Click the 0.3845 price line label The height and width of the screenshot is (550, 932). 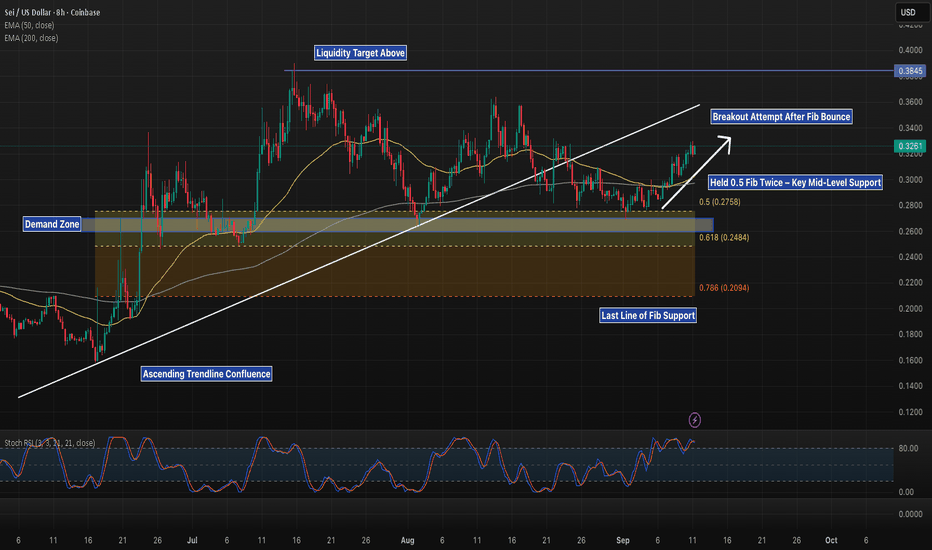pyautogui.click(x=908, y=71)
